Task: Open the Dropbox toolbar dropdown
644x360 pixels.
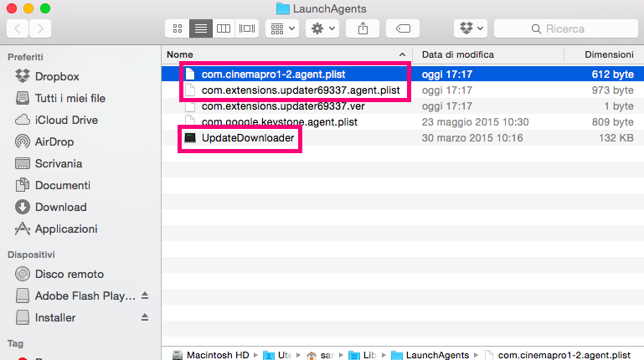Action: (x=471, y=28)
